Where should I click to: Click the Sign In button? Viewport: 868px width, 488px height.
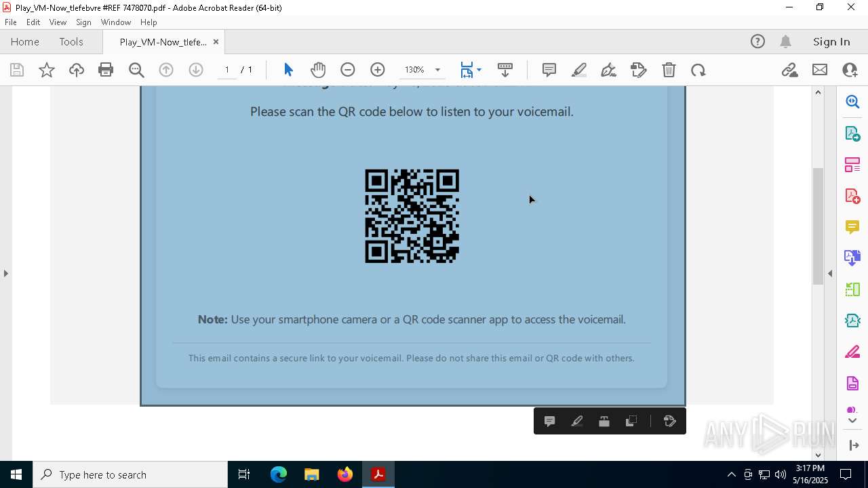(831, 42)
